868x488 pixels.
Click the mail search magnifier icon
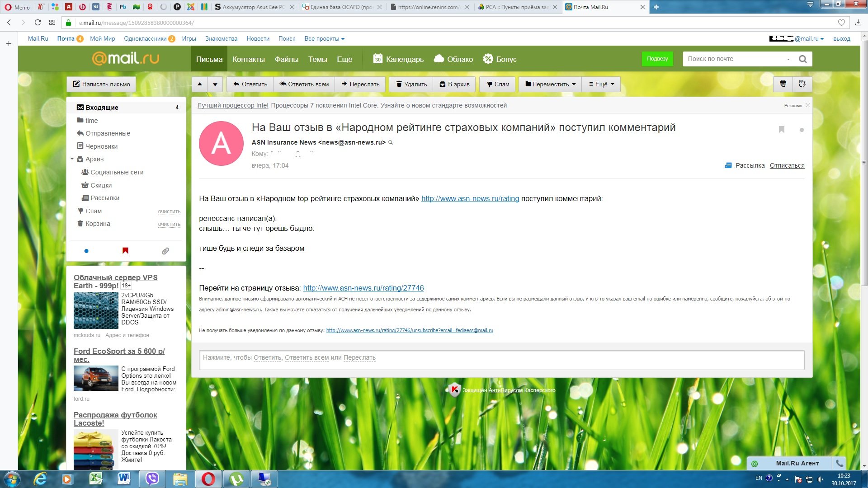click(x=803, y=59)
